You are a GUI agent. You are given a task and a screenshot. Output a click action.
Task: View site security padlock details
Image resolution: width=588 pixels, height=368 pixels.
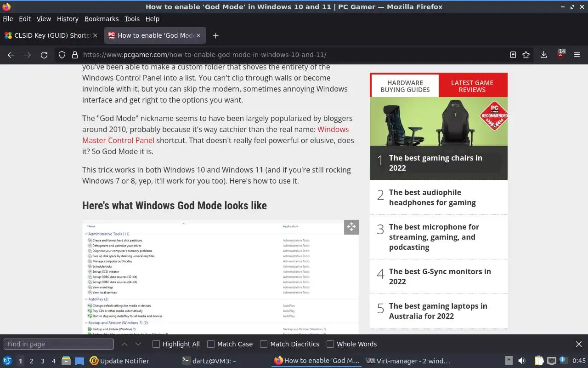coord(75,55)
